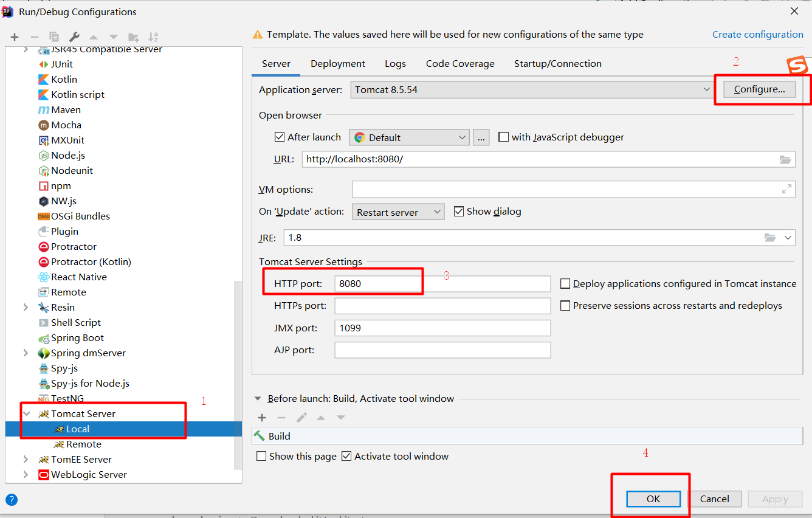Click the pencil Edit icon under Before launch
The width and height of the screenshot is (812, 518).
point(301,418)
